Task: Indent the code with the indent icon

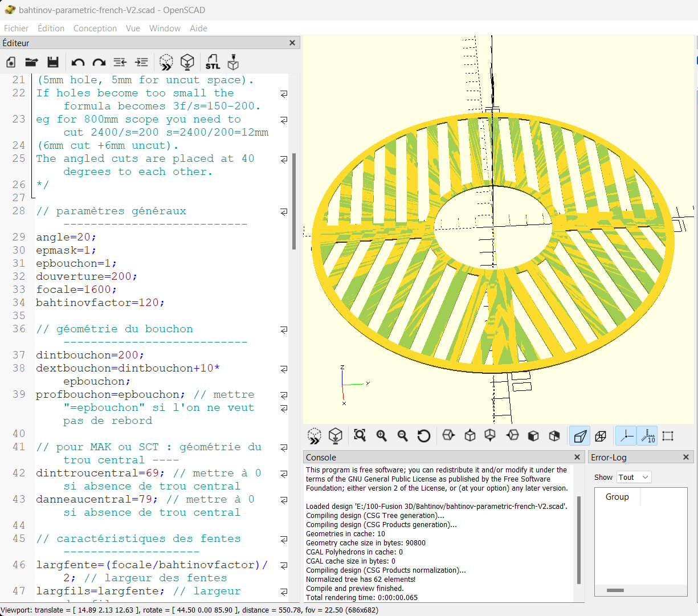Action: pos(141,62)
